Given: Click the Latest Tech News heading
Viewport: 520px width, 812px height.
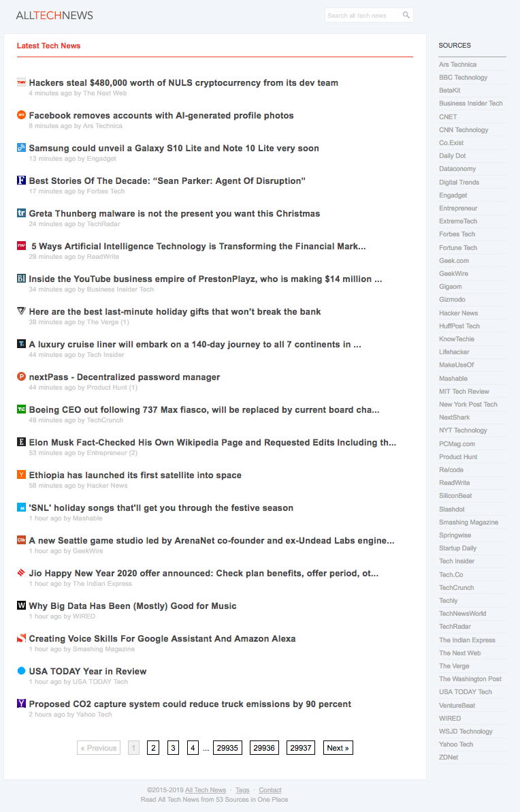Looking at the screenshot, I should [x=48, y=46].
